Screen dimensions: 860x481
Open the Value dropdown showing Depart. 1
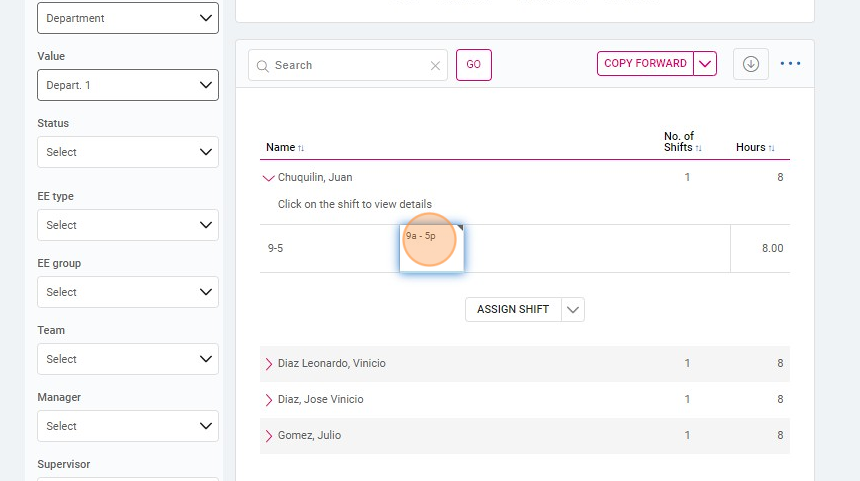pos(128,85)
